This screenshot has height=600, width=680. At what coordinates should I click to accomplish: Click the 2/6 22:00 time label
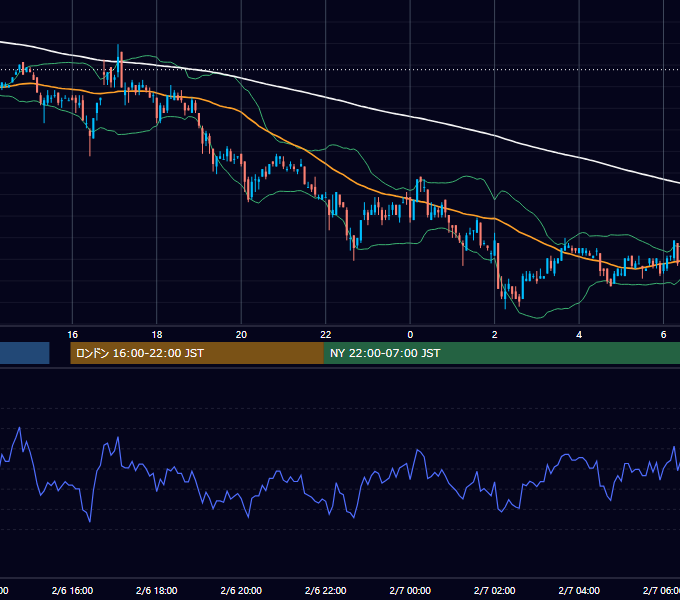tap(326, 590)
